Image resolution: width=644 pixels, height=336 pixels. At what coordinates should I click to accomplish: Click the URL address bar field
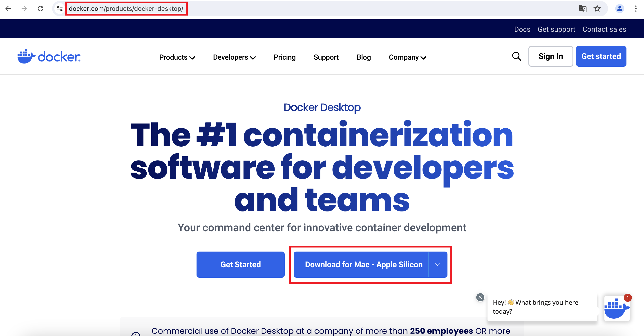coord(300,9)
